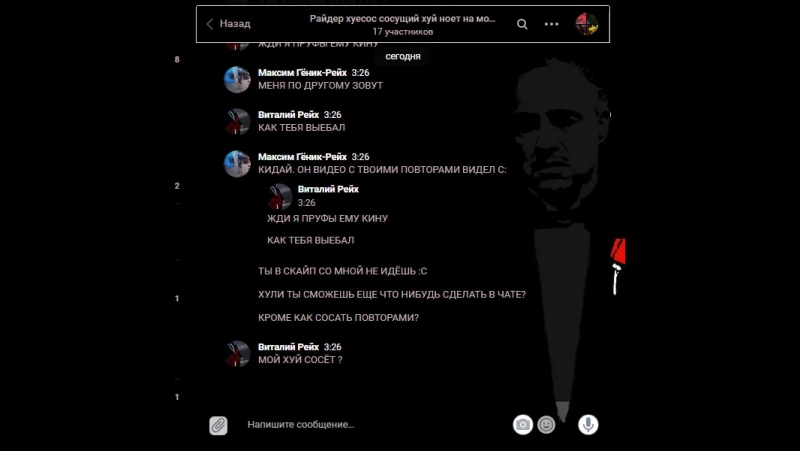Open the first Максим Гёник-Рейх sender name

(x=302, y=72)
